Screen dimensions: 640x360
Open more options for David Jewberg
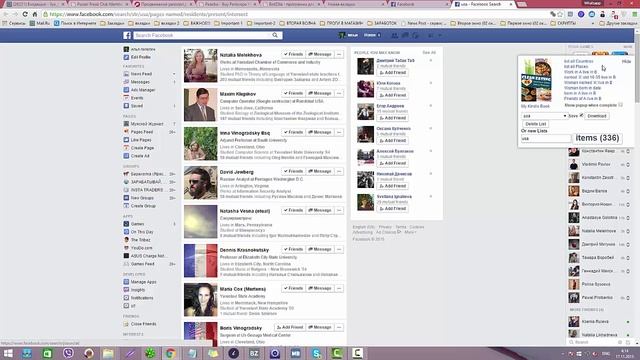point(339,171)
